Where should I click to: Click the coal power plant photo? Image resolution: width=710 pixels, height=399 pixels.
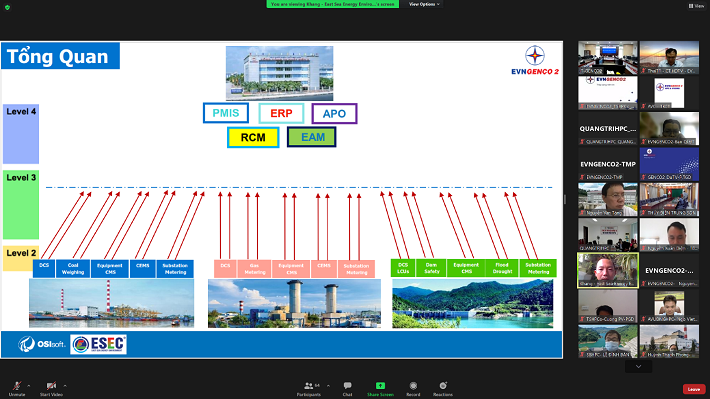click(x=111, y=303)
